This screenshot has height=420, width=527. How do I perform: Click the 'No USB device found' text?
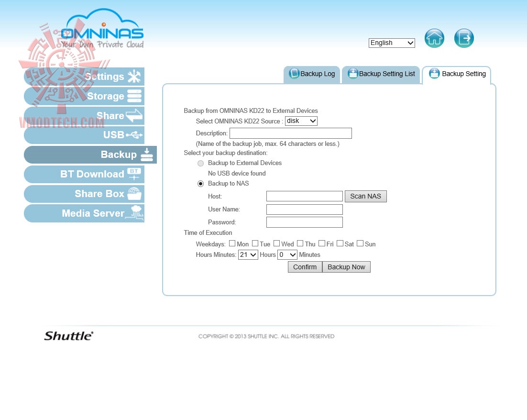tap(237, 174)
